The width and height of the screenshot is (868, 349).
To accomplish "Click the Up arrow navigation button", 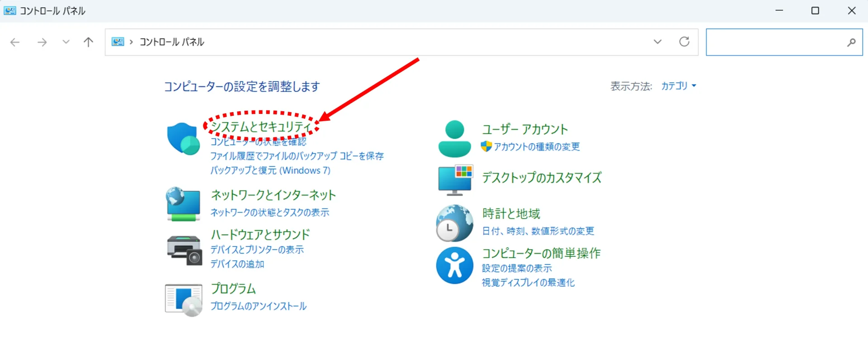I will (89, 42).
